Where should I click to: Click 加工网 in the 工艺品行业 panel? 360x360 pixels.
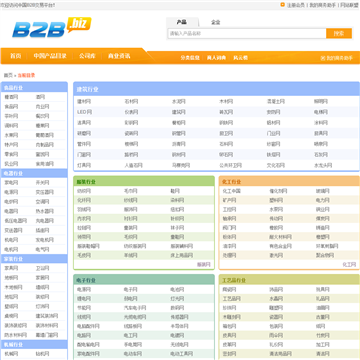pos(323,345)
